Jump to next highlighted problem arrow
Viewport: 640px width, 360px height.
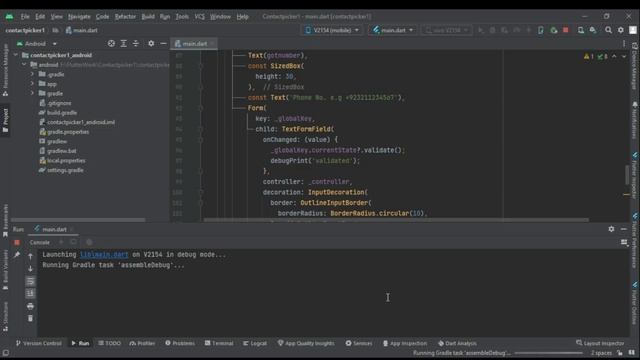(x=624, y=56)
